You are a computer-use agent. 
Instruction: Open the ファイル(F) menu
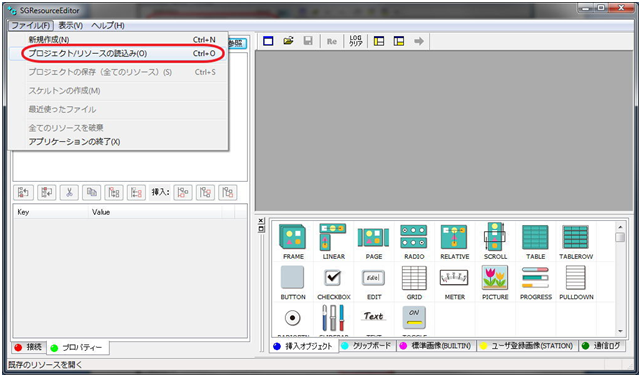click(31, 25)
